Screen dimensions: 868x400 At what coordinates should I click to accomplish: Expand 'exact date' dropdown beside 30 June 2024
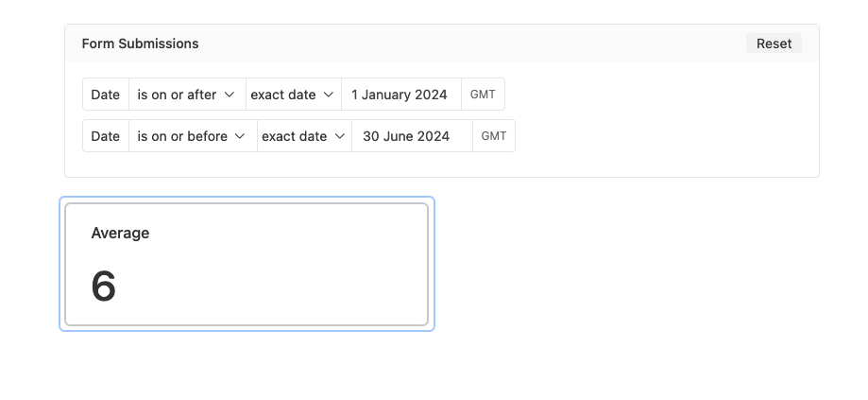tap(304, 136)
